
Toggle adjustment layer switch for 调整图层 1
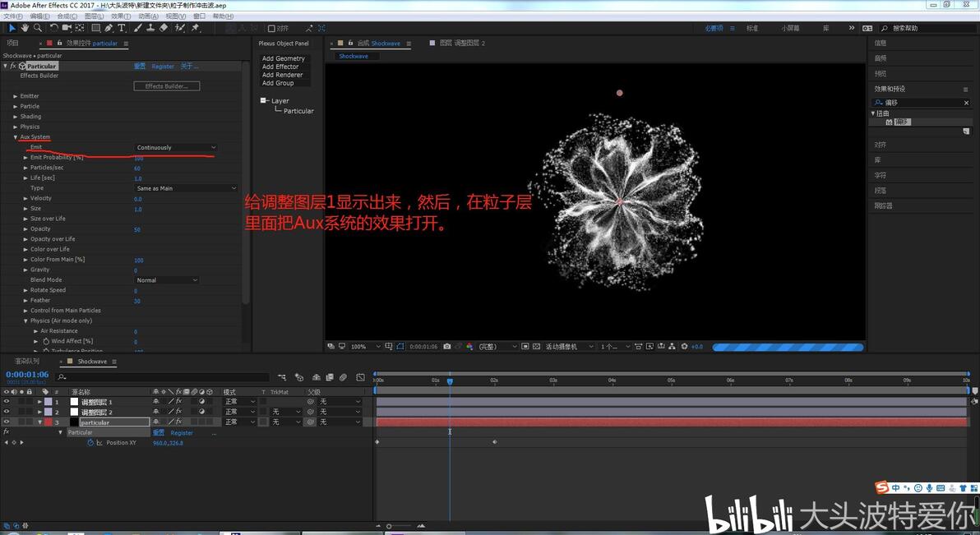[x=202, y=402]
